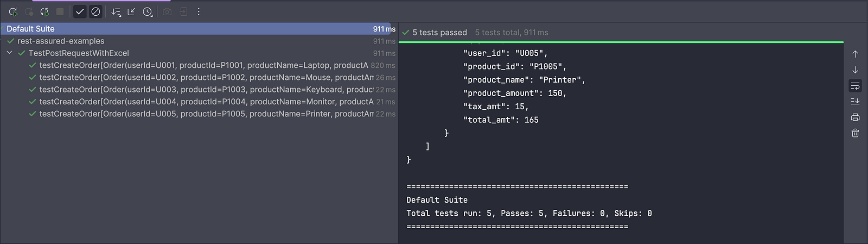
Task: Click the '26 ms' duration value
Action: click(386, 78)
